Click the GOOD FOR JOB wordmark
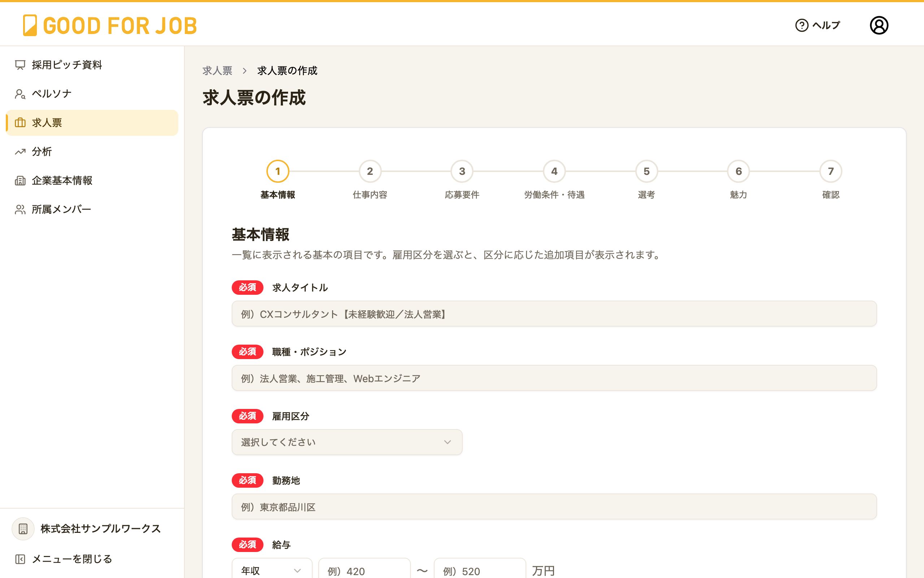This screenshot has width=924, height=578. (x=120, y=26)
